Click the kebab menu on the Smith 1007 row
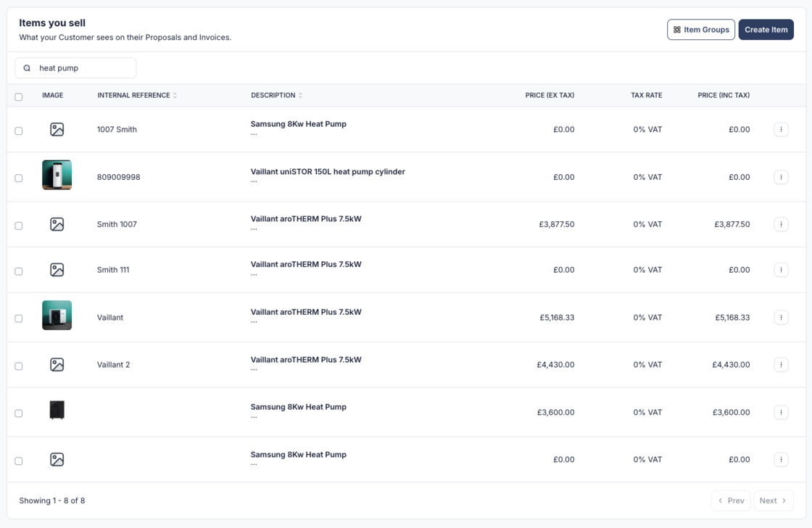812x528 pixels. pos(781,225)
